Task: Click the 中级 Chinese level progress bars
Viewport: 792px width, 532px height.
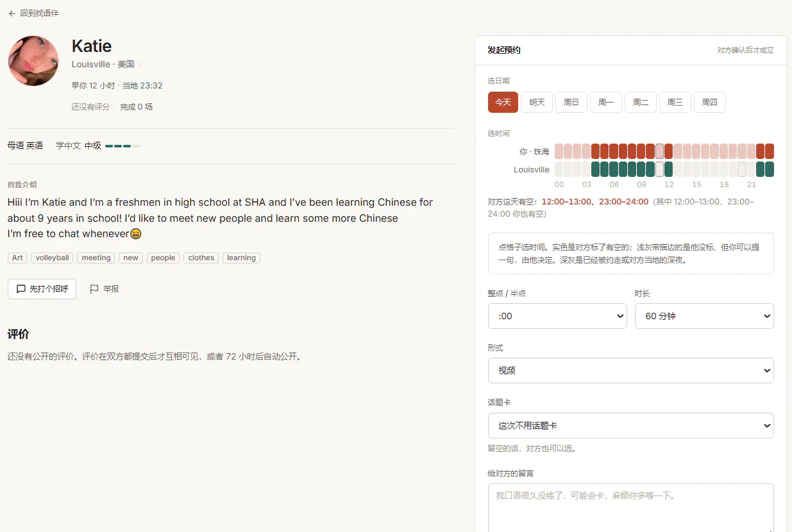Action: [x=122, y=146]
